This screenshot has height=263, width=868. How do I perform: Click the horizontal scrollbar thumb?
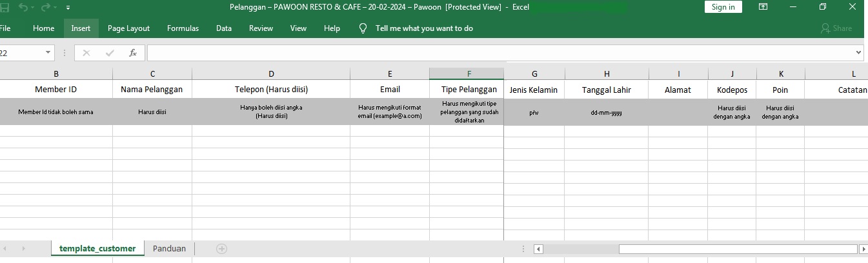(738, 249)
